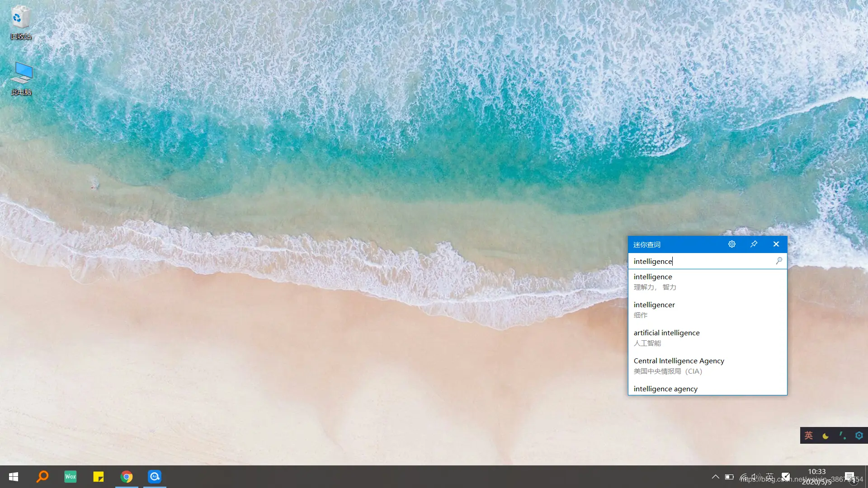Expand the hidden system tray icons
The image size is (868, 488).
[715, 477]
